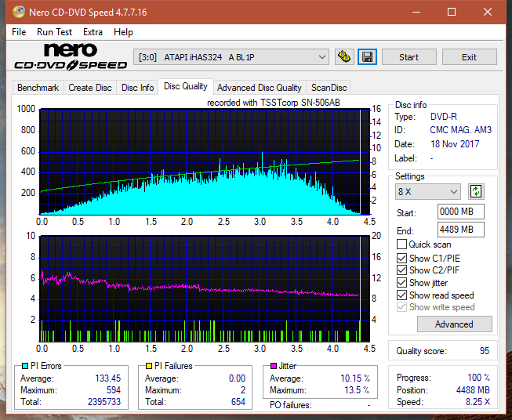
Task: Click PI Errors total 2395733
Action: coord(104,402)
